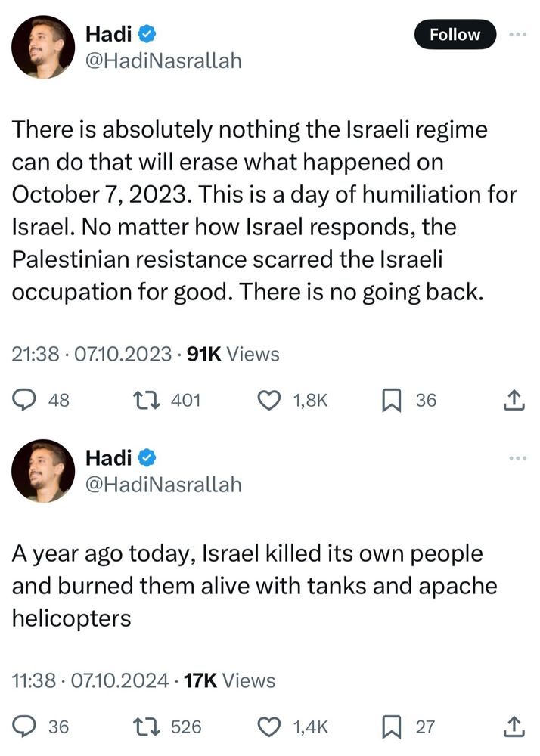Open more options on second tweet
This screenshot has width=540, height=756.
[519, 457]
